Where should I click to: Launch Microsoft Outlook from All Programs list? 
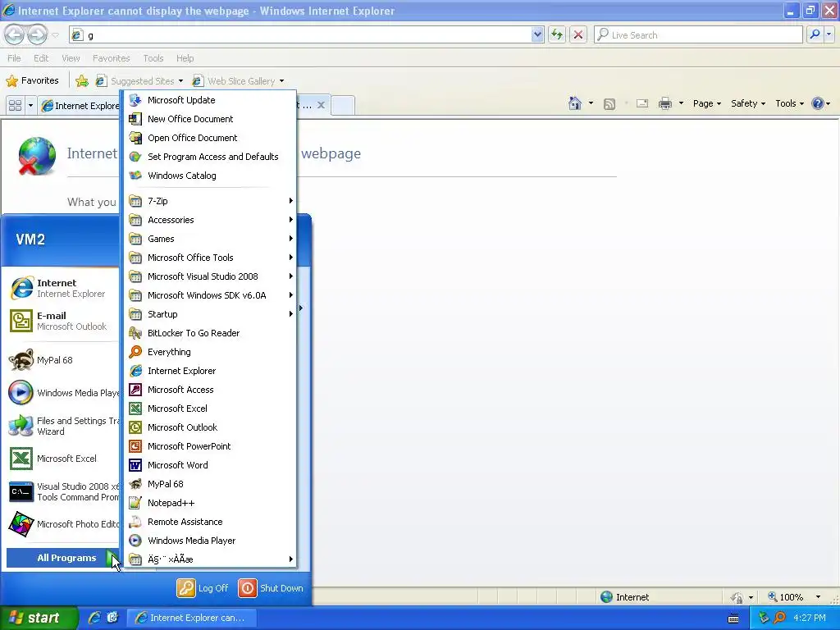click(210, 427)
